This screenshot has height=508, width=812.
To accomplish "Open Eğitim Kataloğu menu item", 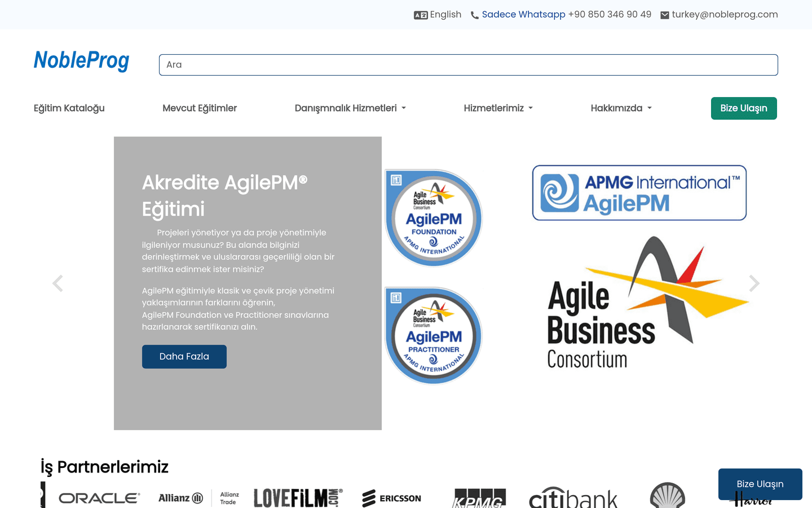I will coord(69,108).
